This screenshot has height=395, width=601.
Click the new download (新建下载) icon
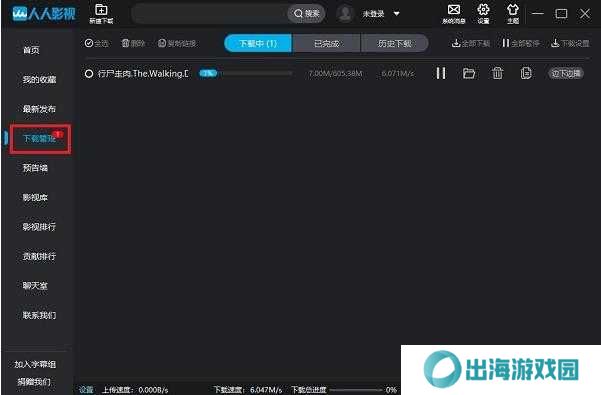pos(101,10)
